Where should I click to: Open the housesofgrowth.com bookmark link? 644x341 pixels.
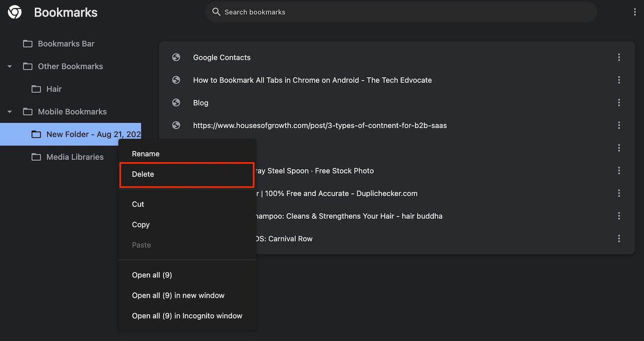click(319, 125)
